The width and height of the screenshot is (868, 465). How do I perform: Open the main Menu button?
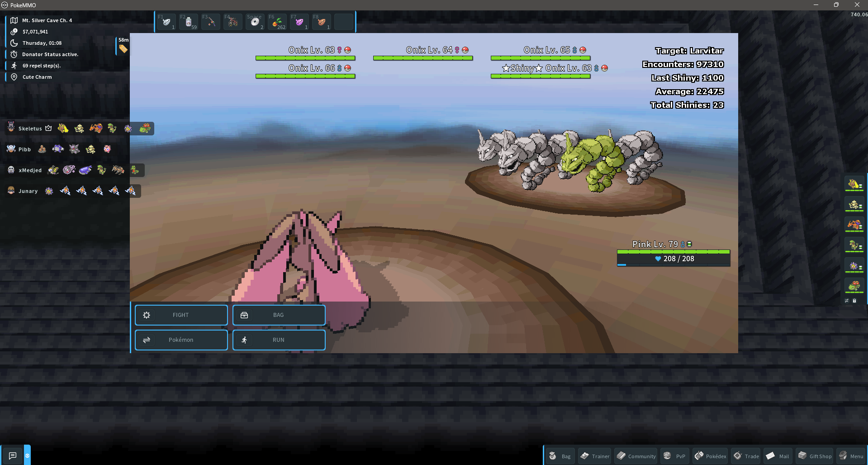click(x=851, y=456)
